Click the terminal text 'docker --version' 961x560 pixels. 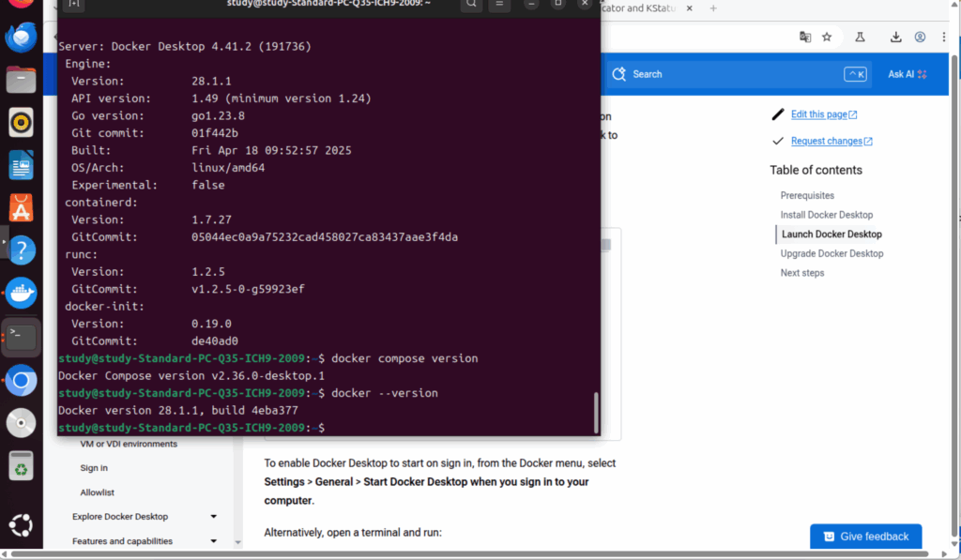point(384,393)
